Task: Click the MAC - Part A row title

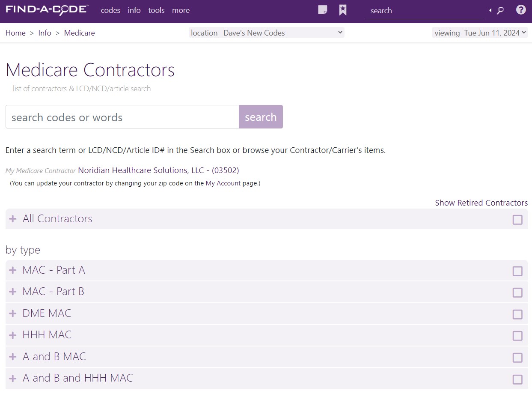Action: [54, 270]
